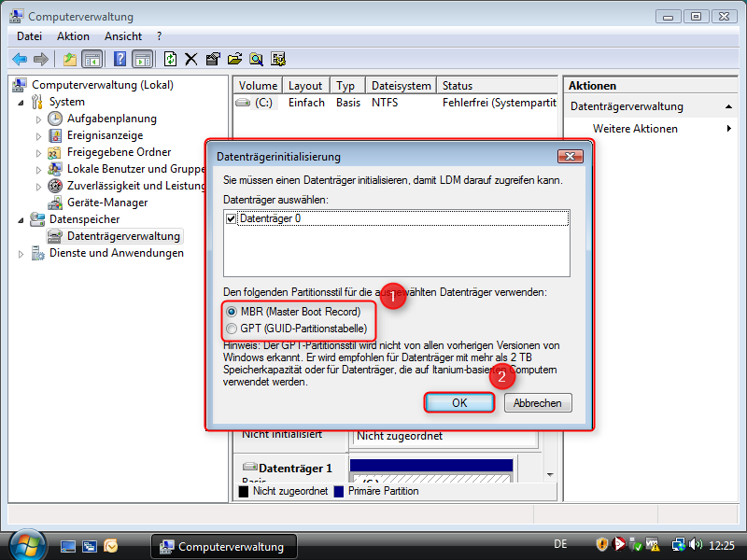The image size is (747, 560).
Task: Select the Freigegebene Ordner icon
Action: click(x=54, y=153)
